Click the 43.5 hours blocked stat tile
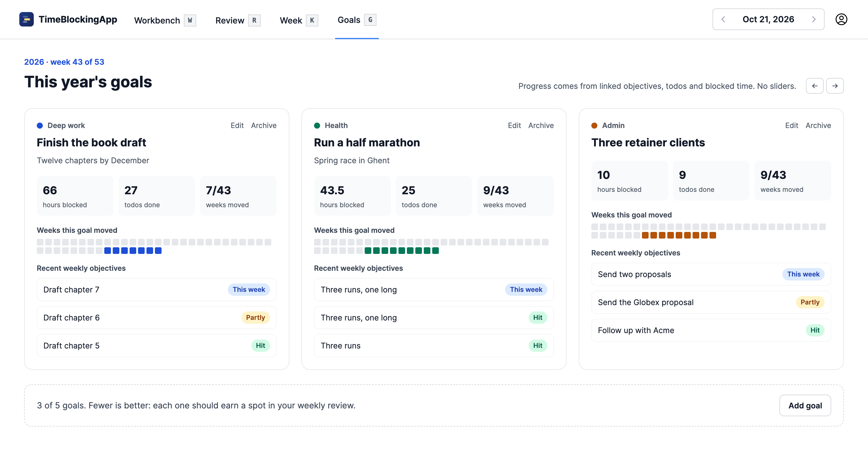This screenshot has width=868, height=456. (352, 196)
